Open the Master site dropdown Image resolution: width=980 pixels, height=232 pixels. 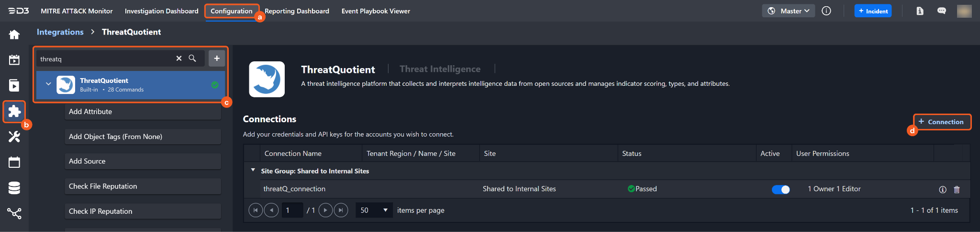tap(788, 11)
